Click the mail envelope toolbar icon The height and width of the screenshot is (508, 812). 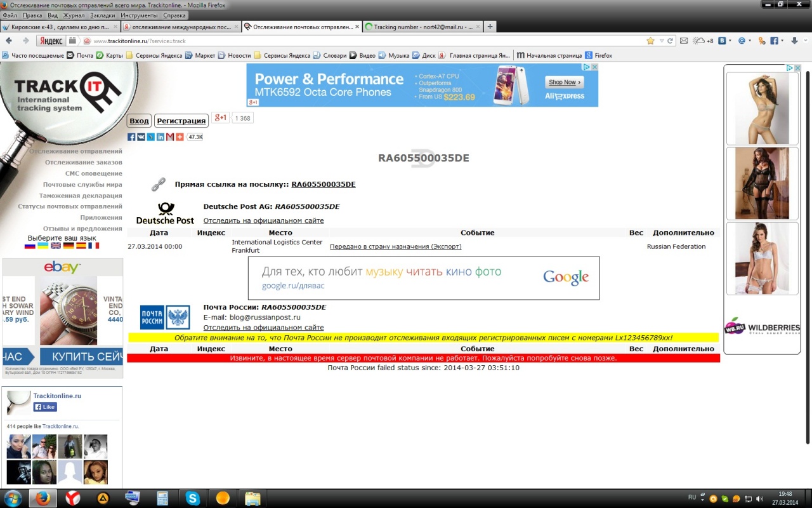tap(684, 41)
